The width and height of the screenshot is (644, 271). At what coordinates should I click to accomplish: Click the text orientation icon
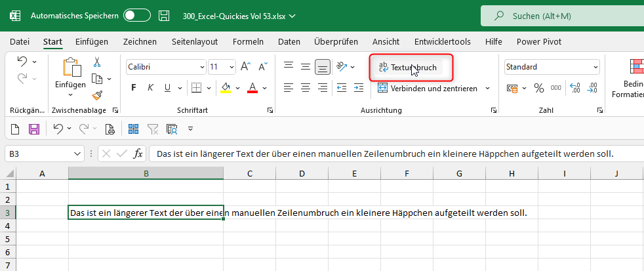342,67
